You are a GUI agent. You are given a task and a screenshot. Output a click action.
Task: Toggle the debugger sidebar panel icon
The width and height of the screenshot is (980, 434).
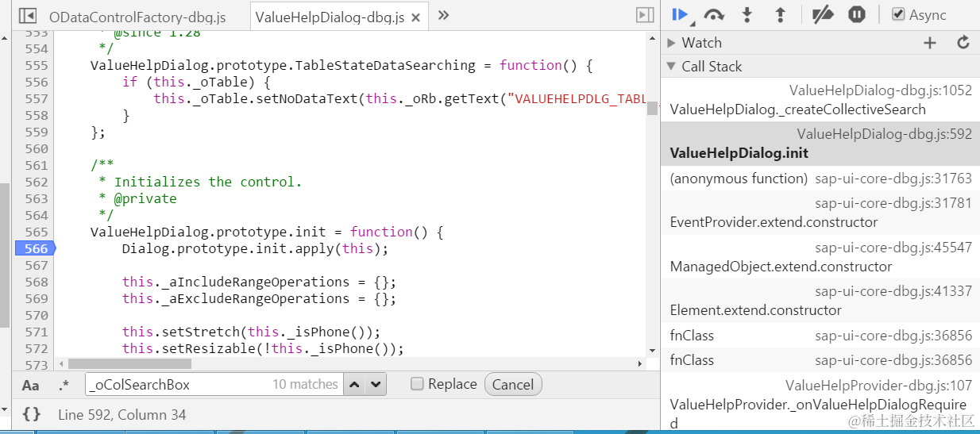645,15
